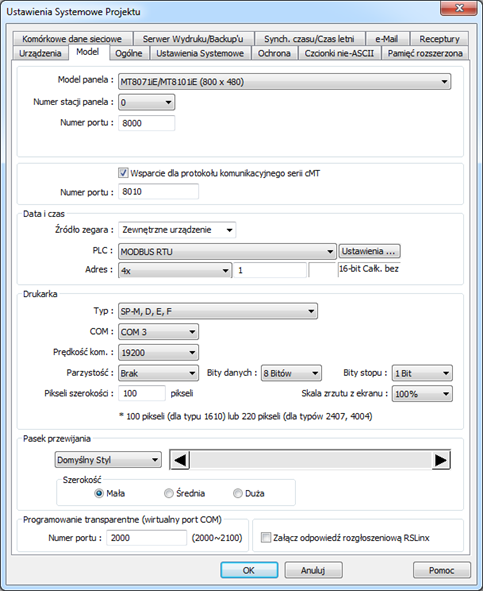Image resolution: width=483 pixels, height=591 pixels.
Task: Confirm settings with OK button
Action: click(249, 570)
